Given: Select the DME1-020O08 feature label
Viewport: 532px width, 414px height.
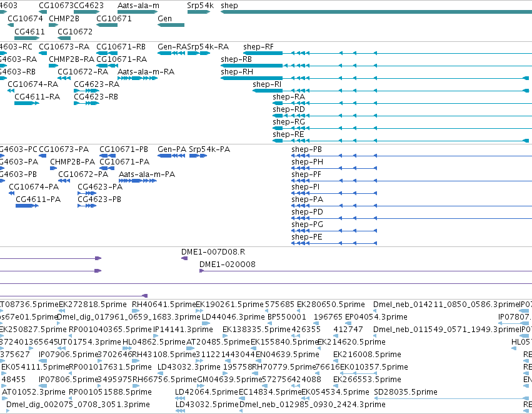Looking at the screenshot, I should pos(228,265).
